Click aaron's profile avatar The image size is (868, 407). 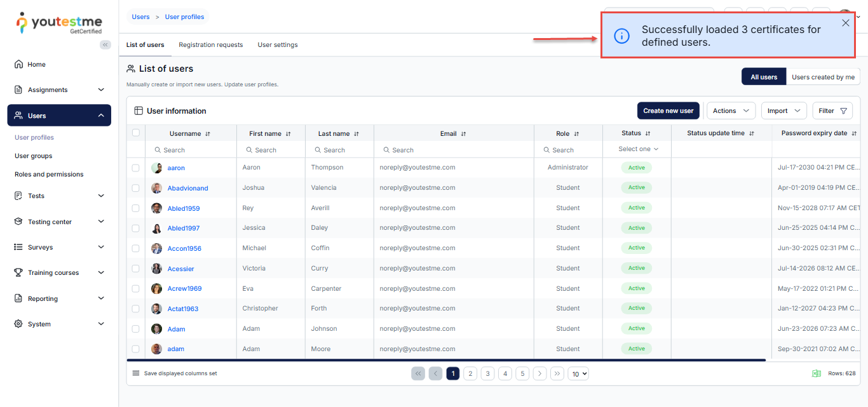[x=156, y=168]
